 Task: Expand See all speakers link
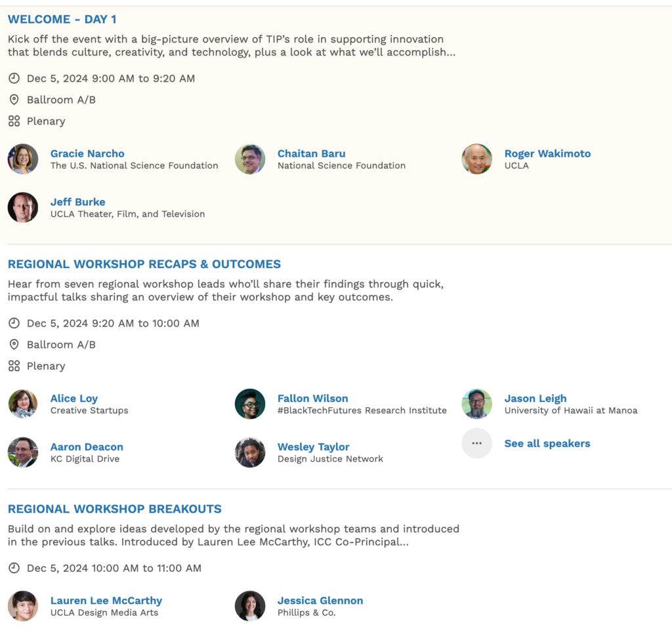pos(547,443)
